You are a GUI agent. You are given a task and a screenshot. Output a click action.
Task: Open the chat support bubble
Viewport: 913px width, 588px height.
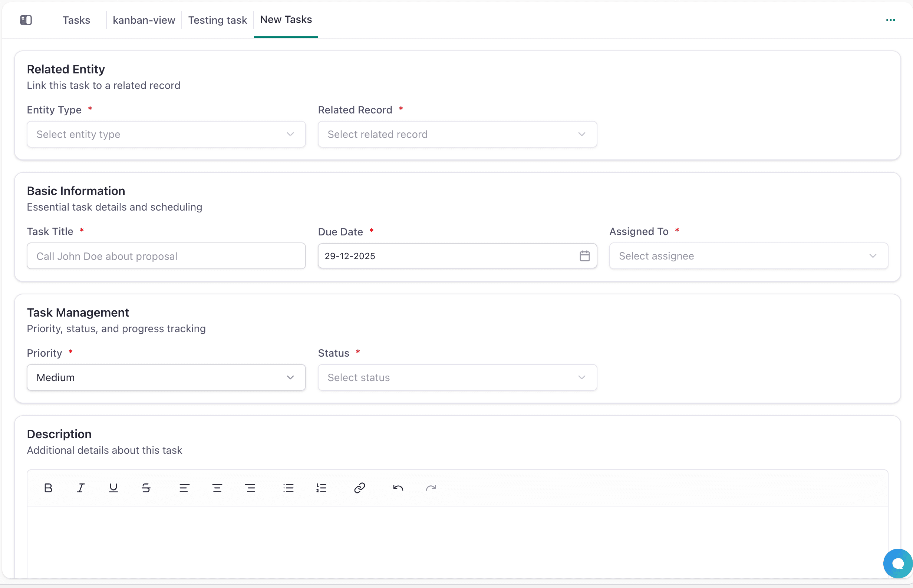coord(898,563)
